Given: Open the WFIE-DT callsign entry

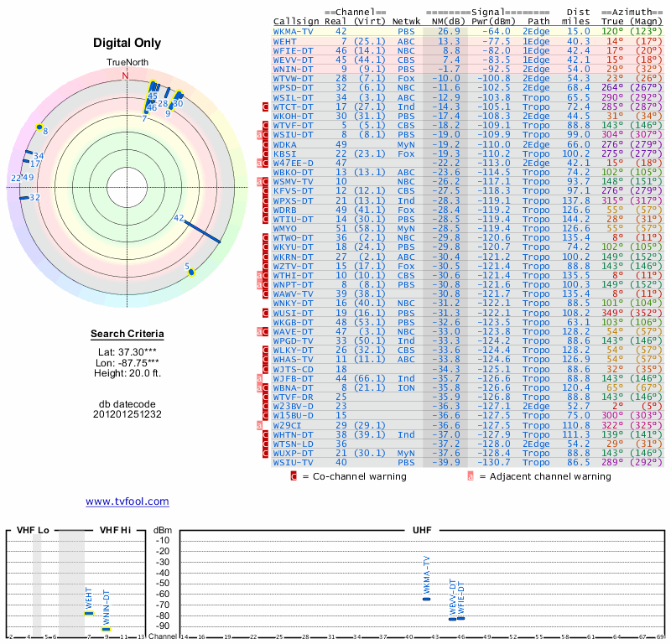Looking at the screenshot, I should (294, 50).
